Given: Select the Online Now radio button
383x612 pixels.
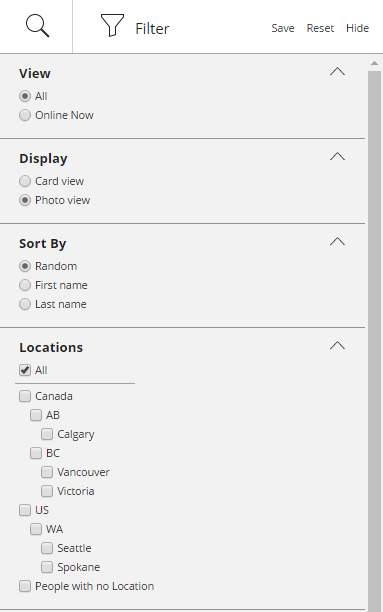Looking at the screenshot, I should click(25, 115).
